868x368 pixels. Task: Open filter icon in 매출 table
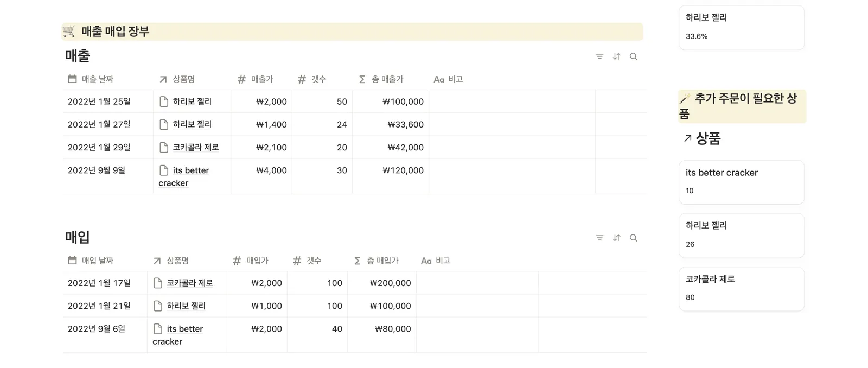[x=599, y=56]
